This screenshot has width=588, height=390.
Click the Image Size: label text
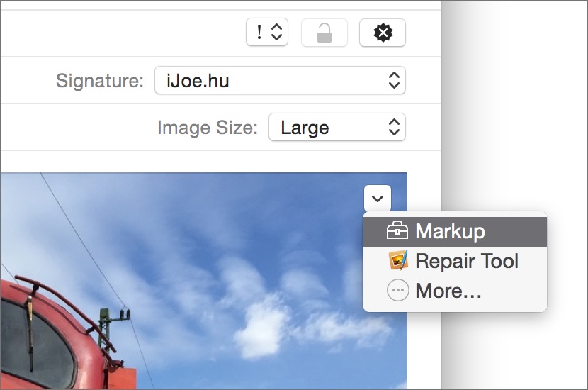208,128
